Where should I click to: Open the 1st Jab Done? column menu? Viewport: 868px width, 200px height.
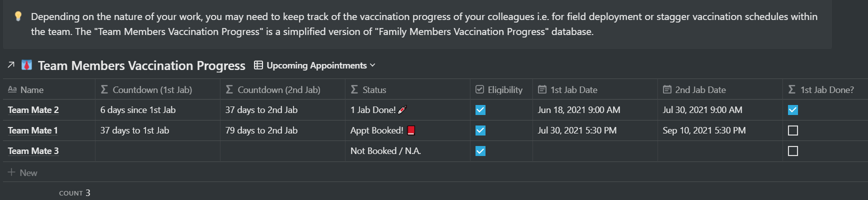click(825, 89)
